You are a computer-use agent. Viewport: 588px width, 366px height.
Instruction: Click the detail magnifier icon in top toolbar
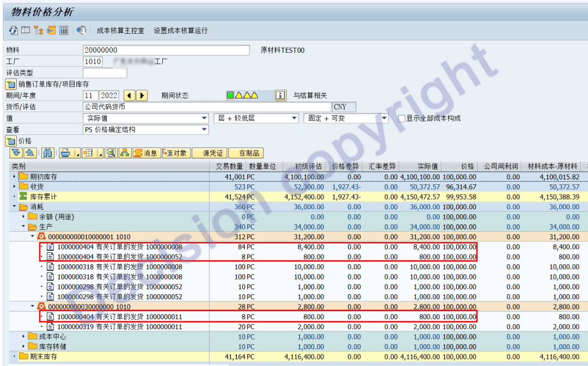point(81,30)
